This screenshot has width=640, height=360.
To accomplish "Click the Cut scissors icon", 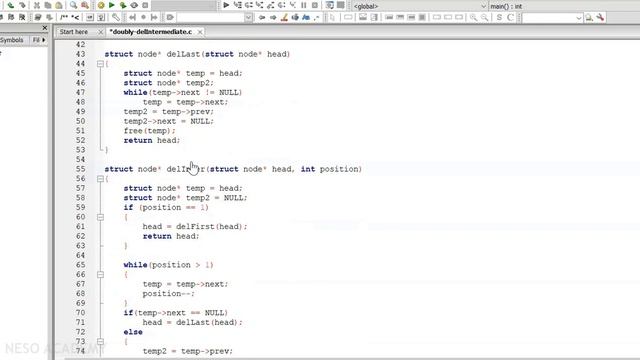I will point(37,5).
